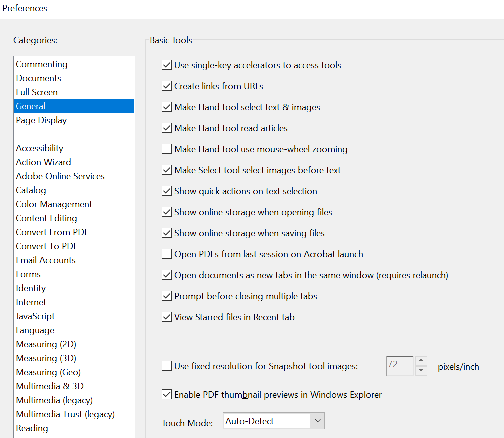Select the Commenting category
504x438 pixels.
point(41,64)
